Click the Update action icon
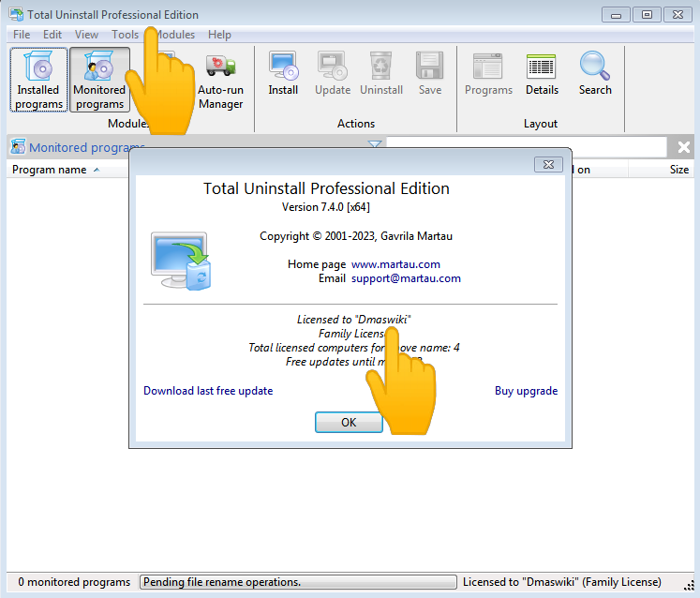700x598 pixels. (x=333, y=74)
